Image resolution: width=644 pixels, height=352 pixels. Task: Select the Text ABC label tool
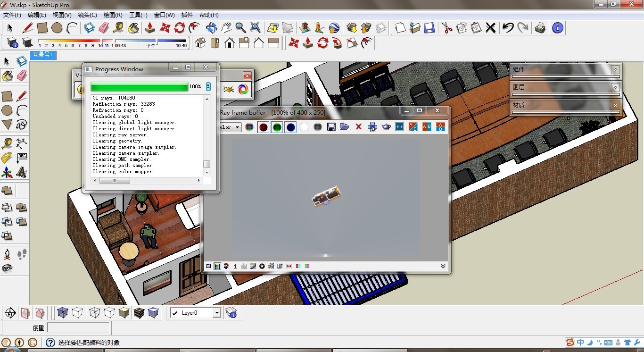(22, 158)
